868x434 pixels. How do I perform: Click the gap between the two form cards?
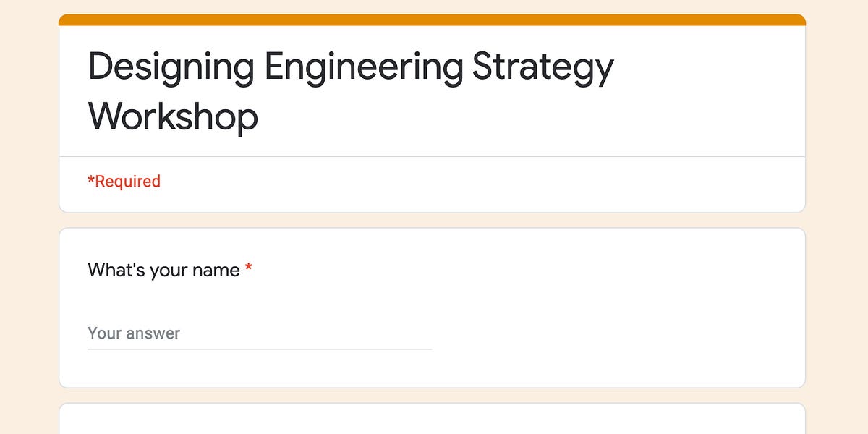coord(433,218)
